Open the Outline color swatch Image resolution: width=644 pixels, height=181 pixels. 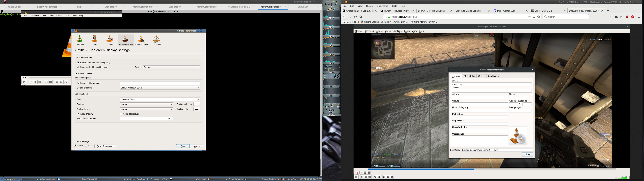tap(197, 109)
